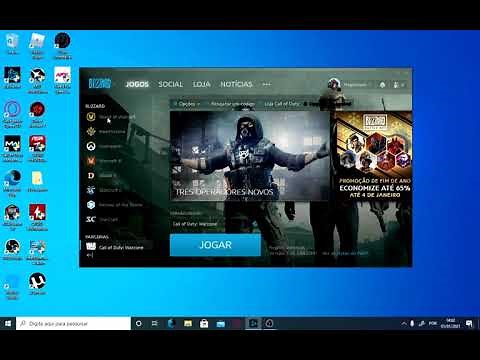Switch to the SOCIAL tab

coord(170,84)
